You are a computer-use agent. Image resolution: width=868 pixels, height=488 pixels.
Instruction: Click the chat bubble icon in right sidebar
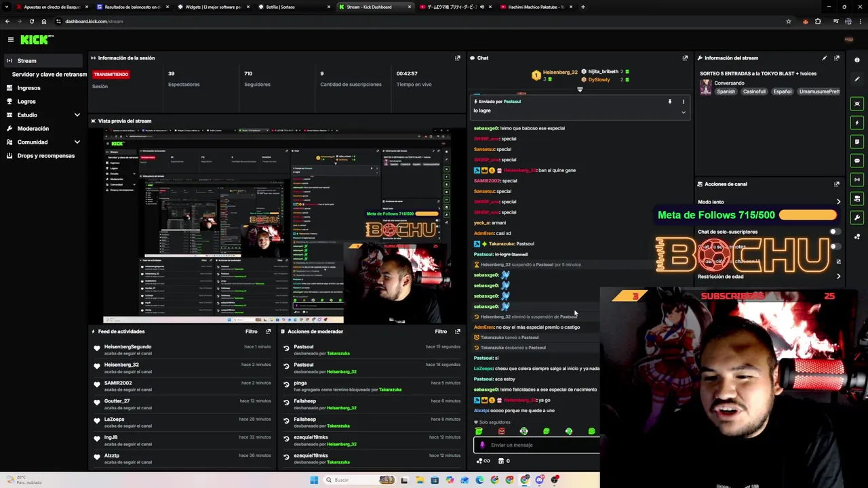[x=857, y=161]
